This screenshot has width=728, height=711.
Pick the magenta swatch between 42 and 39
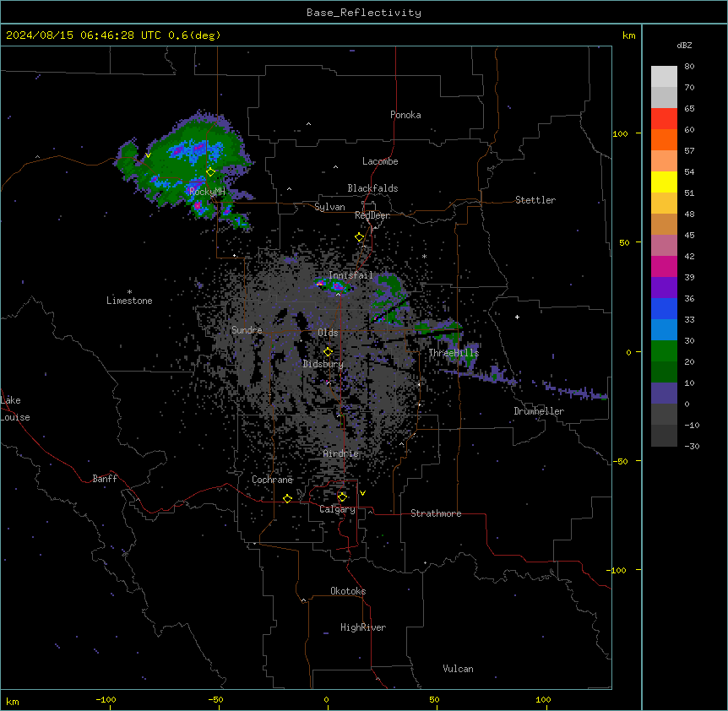664,266
